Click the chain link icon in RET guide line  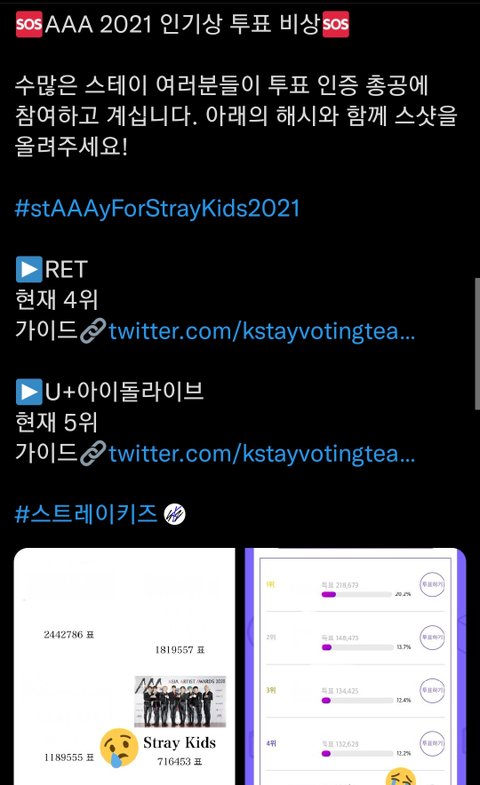93,331
